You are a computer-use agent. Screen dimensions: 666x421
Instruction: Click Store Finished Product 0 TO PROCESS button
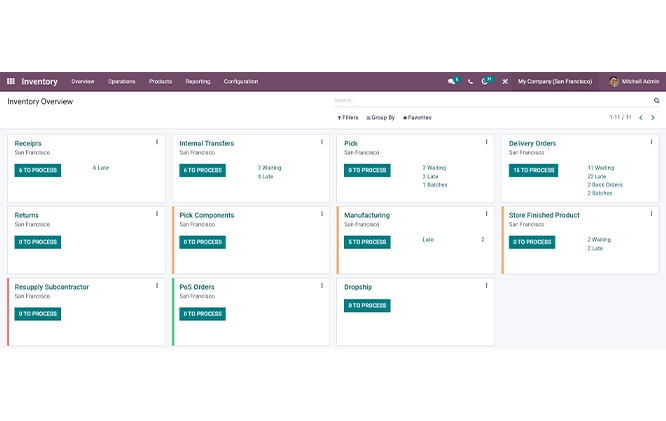532,242
